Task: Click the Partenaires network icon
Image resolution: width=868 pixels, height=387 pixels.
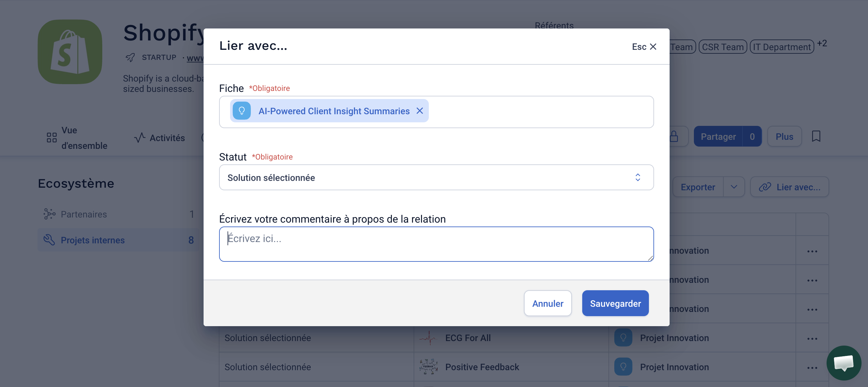Action: tap(49, 214)
